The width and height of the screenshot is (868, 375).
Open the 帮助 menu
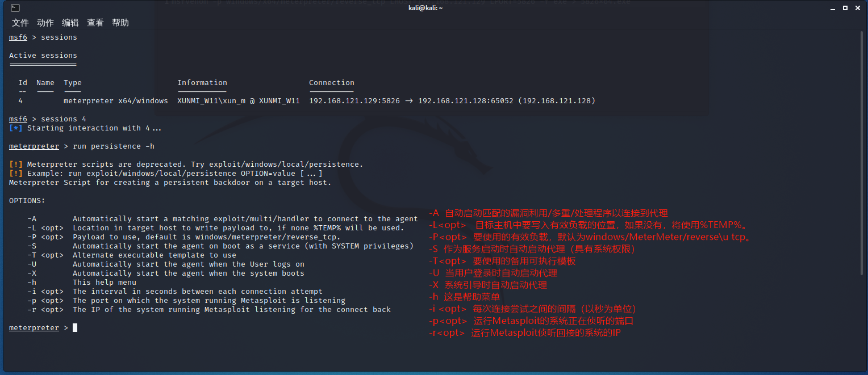pos(120,23)
